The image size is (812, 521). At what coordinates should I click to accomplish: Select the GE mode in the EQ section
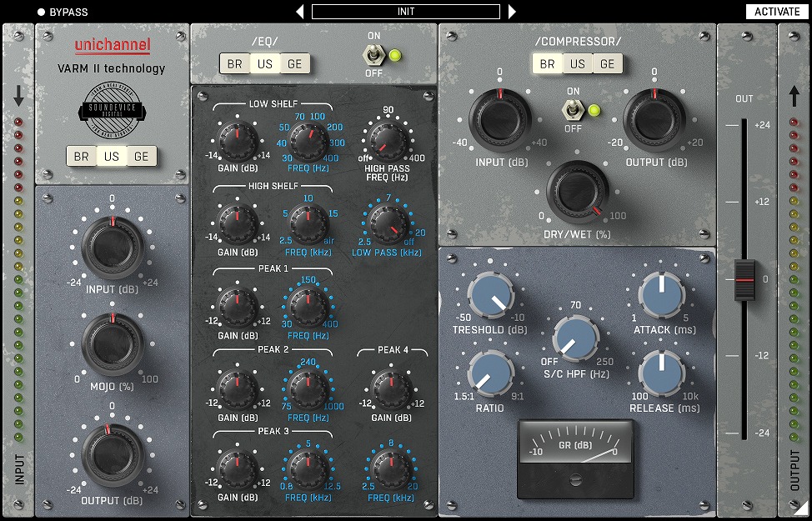pyautogui.click(x=294, y=64)
